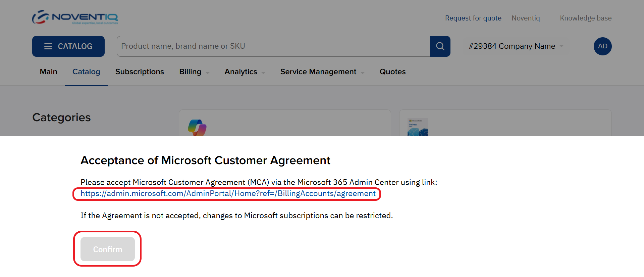Click the Categories heading
Viewport: 644px width, 277px height.
[x=61, y=118]
